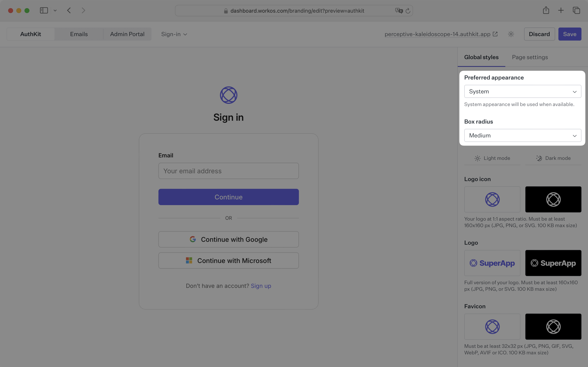
Task: Switch to the Admin Portal tab
Action: [x=127, y=34]
